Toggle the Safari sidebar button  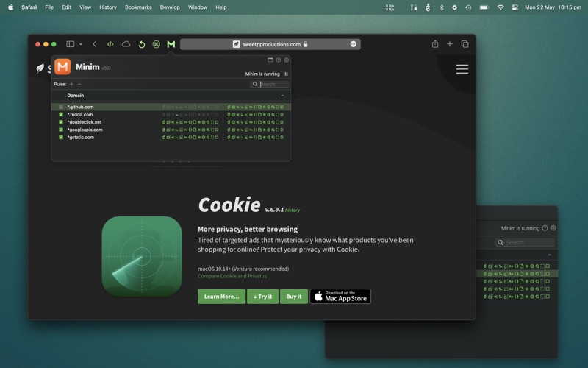(x=70, y=44)
